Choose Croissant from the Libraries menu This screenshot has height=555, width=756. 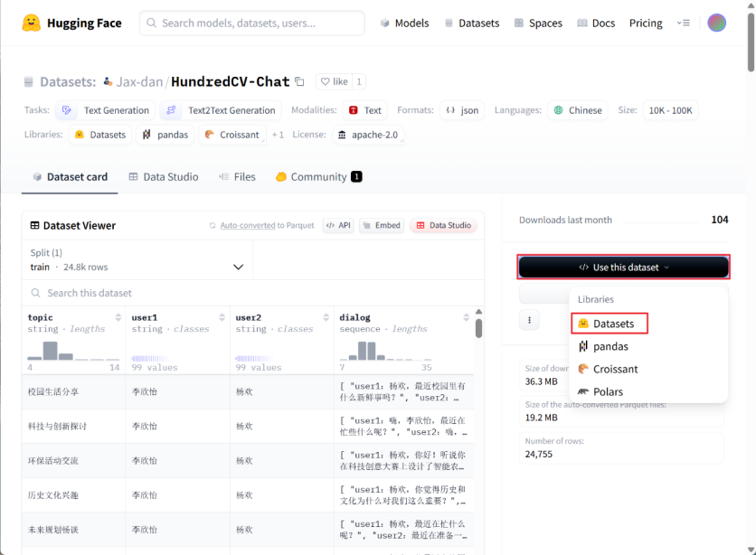coord(648,369)
